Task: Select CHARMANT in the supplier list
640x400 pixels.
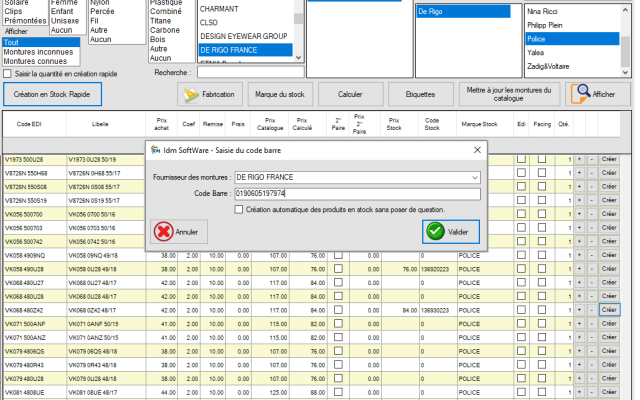Action: pyautogui.click(x=245, y=9)
